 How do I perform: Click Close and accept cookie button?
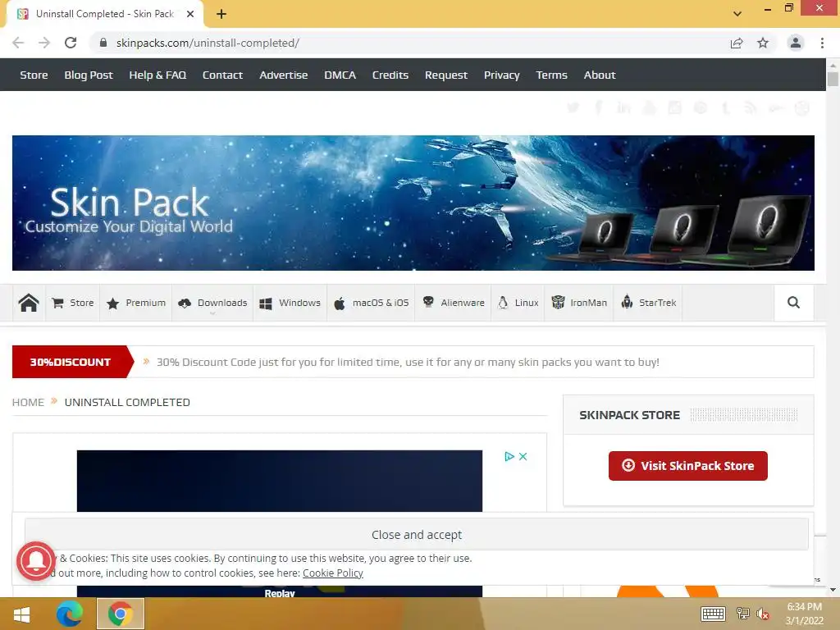[416, 535]
